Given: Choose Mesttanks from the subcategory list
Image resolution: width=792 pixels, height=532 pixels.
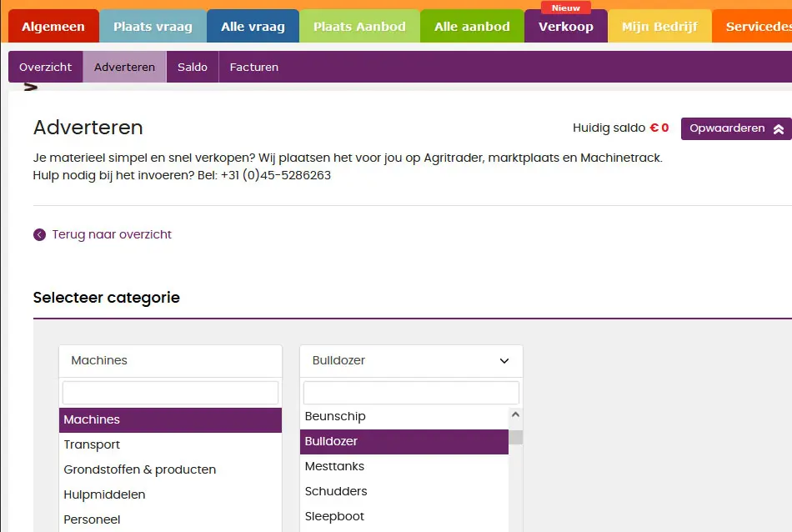Looking at the screenshot, I should point(334,466).
